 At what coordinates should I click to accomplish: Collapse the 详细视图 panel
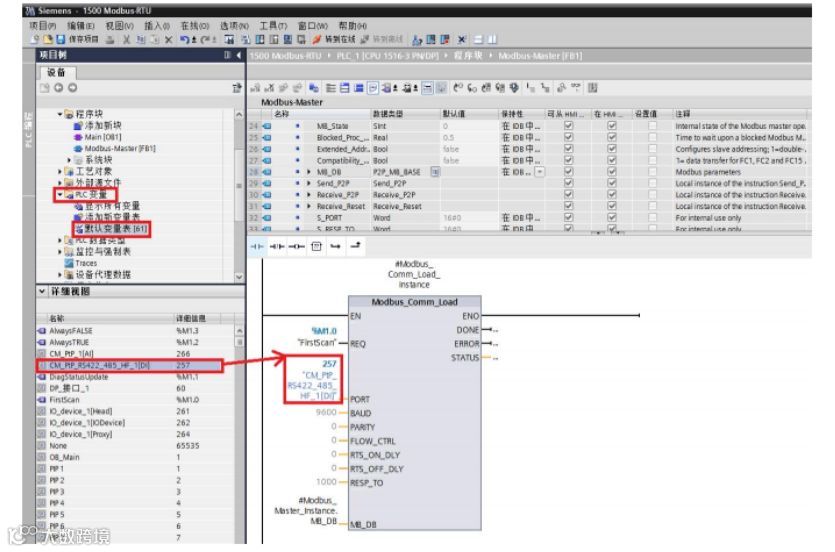(42, 291)
